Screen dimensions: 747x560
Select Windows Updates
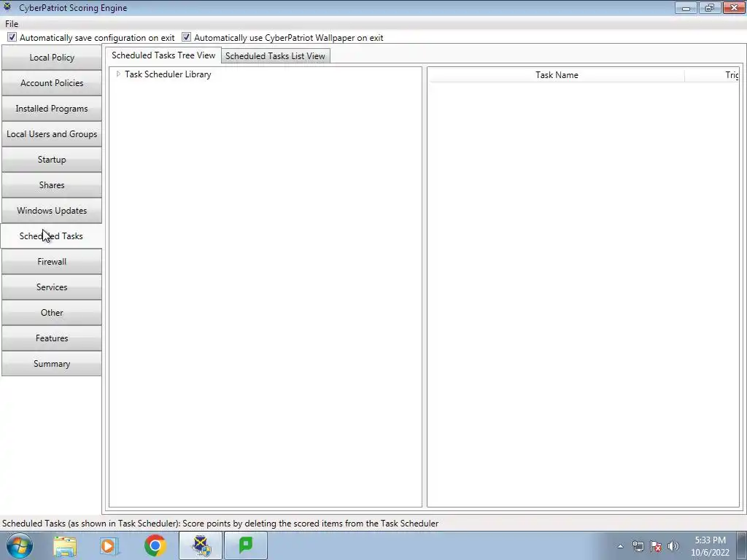pos(52,211)
